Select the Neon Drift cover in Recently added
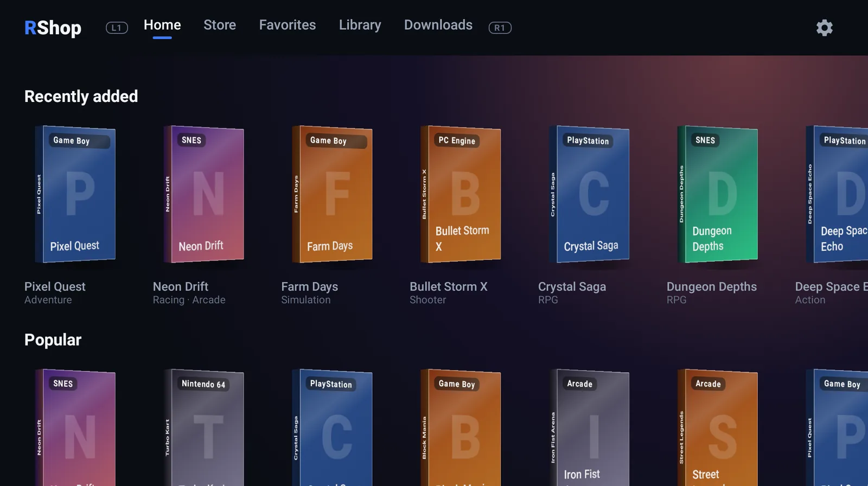The height and width of the screenshot is (486, 868). 204,194
